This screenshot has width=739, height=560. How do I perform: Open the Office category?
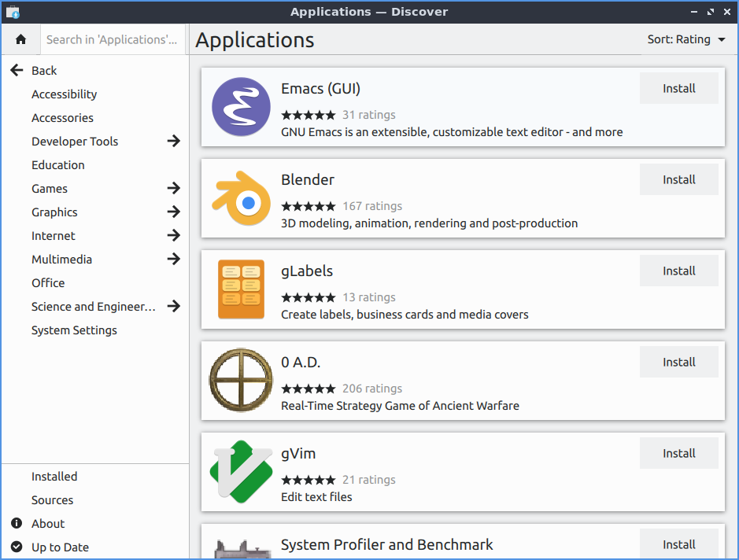(x=48, y=283)
